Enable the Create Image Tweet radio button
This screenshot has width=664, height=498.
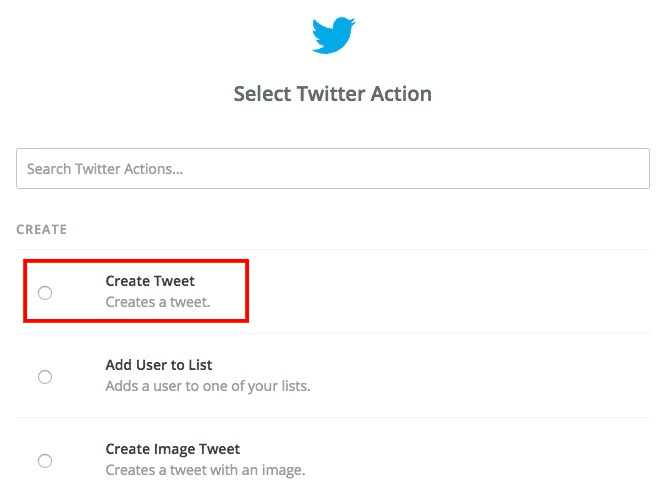tap(45, 461)
